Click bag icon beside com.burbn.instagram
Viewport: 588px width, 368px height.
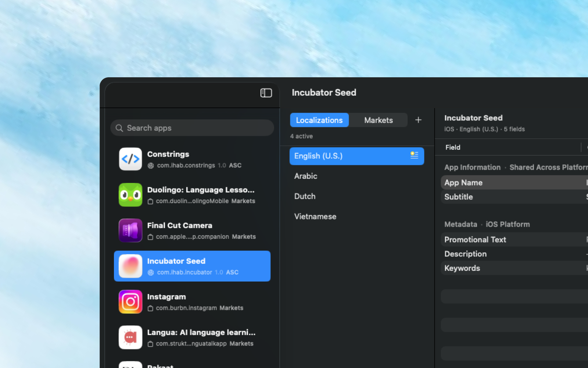tap(150, 308)
